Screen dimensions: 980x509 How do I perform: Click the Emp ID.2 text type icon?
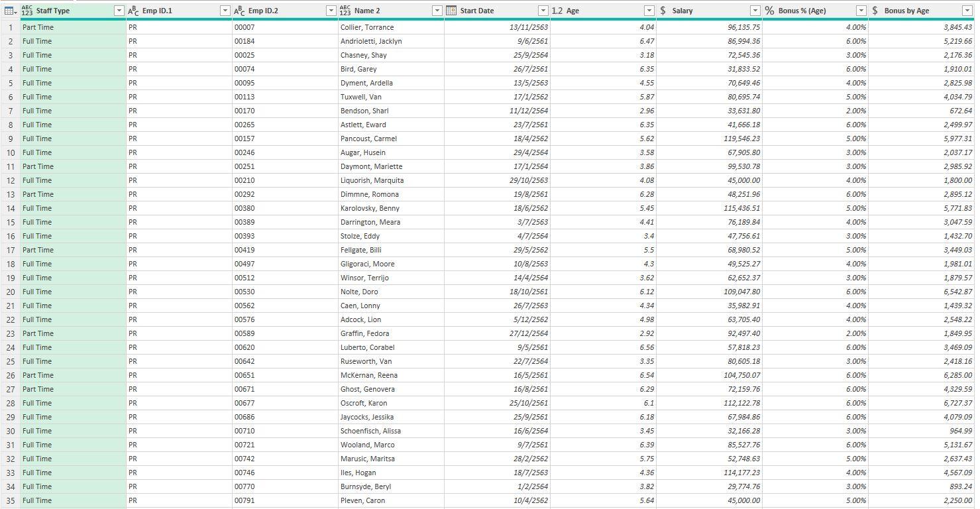click(x=239, y=11)
